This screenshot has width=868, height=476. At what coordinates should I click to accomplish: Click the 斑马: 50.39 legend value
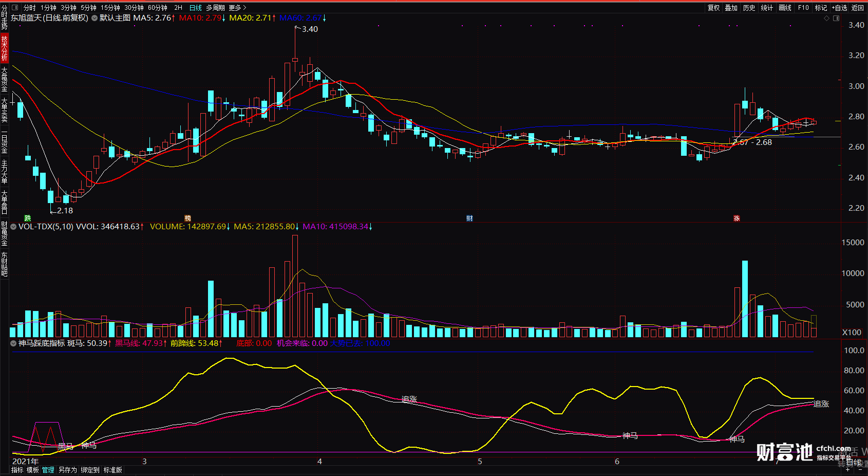88,343
